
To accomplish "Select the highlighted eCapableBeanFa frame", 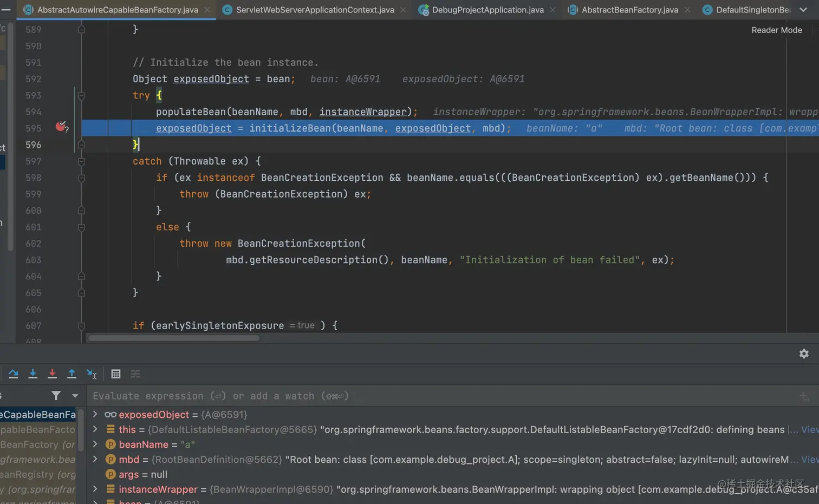I will (38, 415).
